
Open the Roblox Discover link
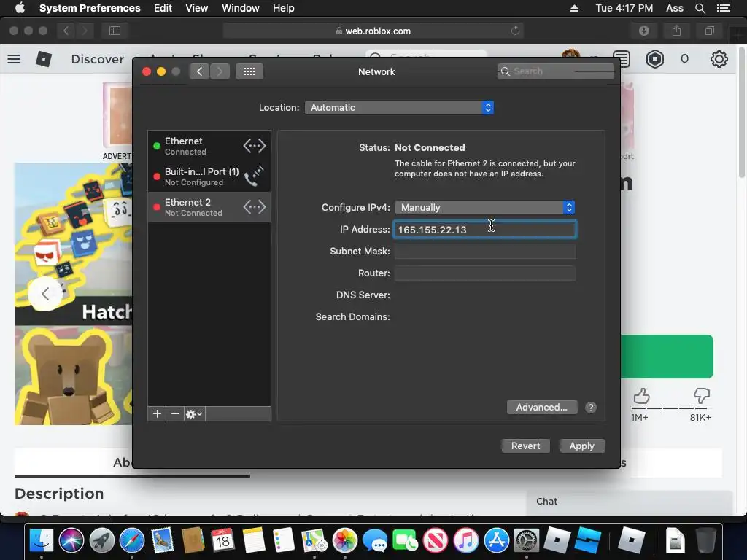97,59
